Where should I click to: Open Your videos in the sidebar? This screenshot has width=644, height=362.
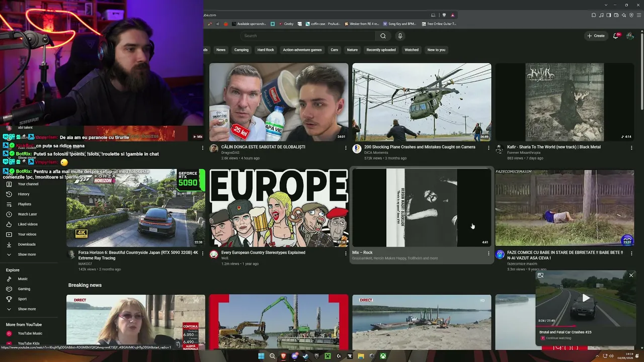pos(27,234)
